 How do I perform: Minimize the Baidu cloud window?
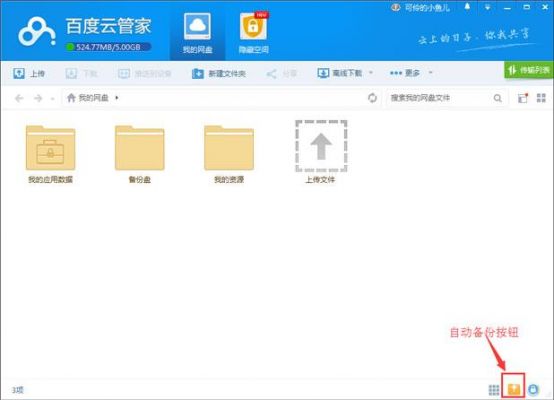(507, 7)
